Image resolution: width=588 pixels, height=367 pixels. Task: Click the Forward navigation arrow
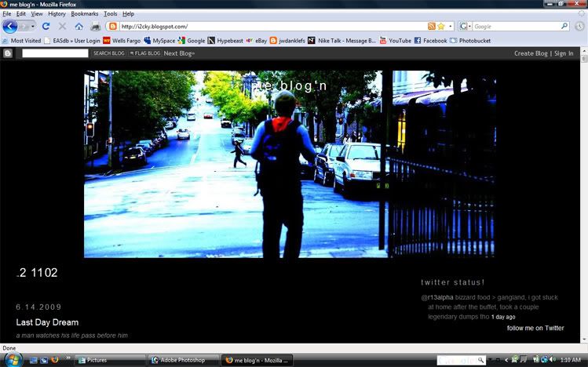tap(24, 27)
